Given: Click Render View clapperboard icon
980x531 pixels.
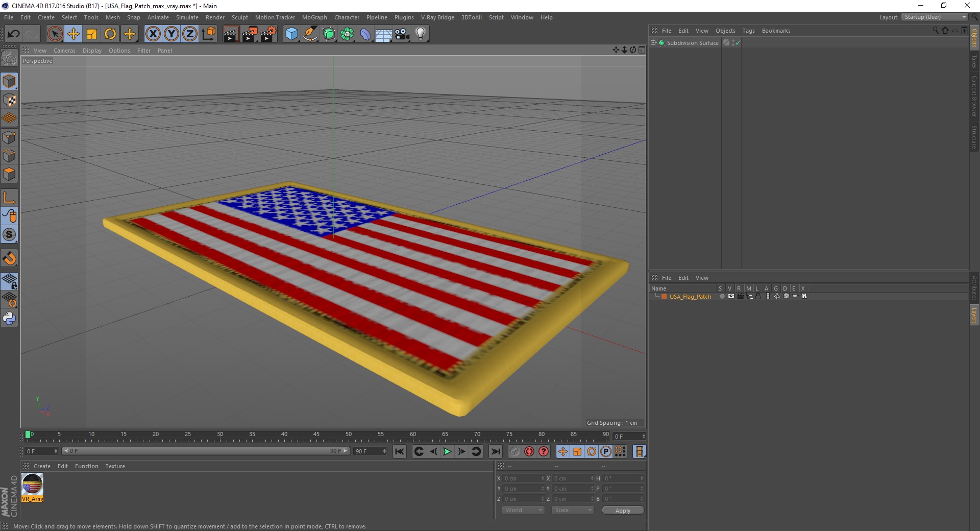Looking at the screenshot, I should tap(231, 34).
